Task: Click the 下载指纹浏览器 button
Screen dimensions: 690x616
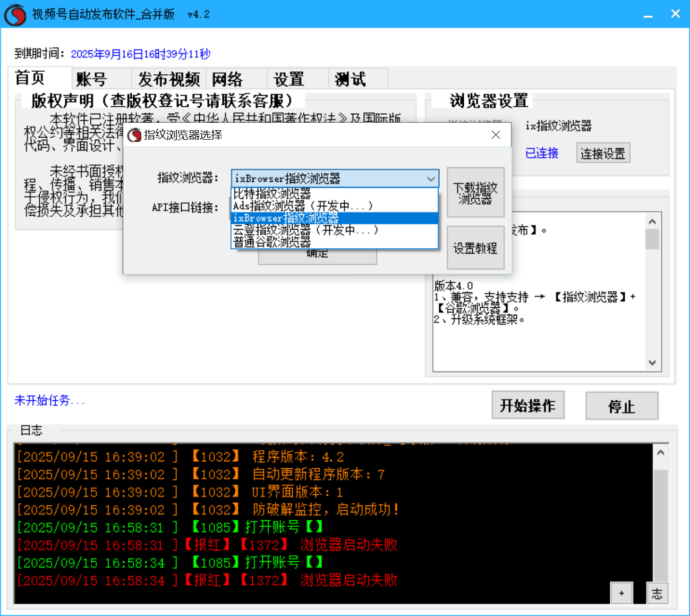Action: (475, 193)
